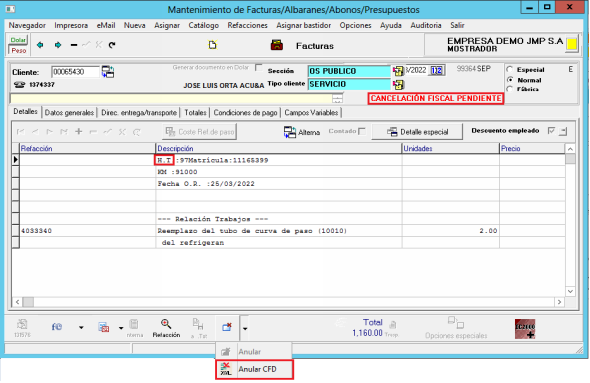Viewport: 590px width, 383px height.
Task: Open the Sección combo field OS PUBLICO
Action: pos(350,71)
